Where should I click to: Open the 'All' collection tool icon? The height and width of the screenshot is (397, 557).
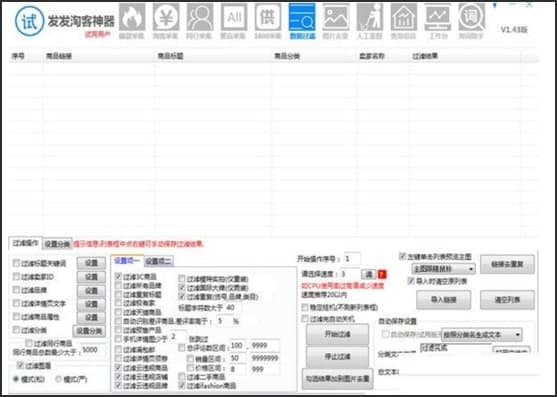[x=234, y=21]
